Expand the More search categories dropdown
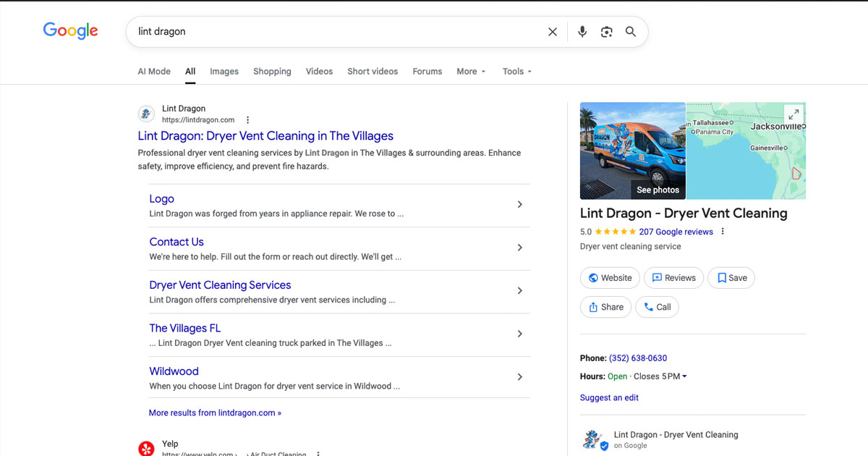The image size is (868, 456). [471, 71]
